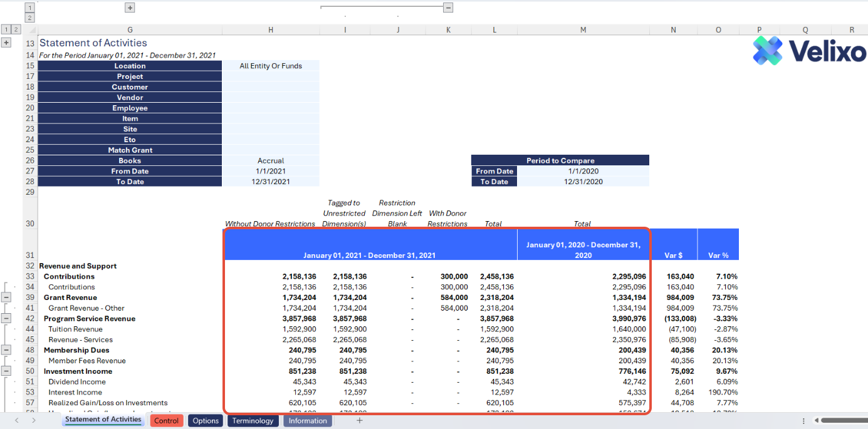Click the From Date value 1/1/2021
The height and width of the screenshot is (429, 868).
[x=271, y=171]
